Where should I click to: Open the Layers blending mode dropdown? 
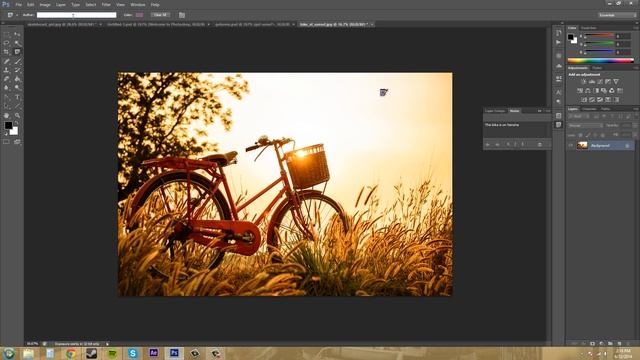coord(585,126)
